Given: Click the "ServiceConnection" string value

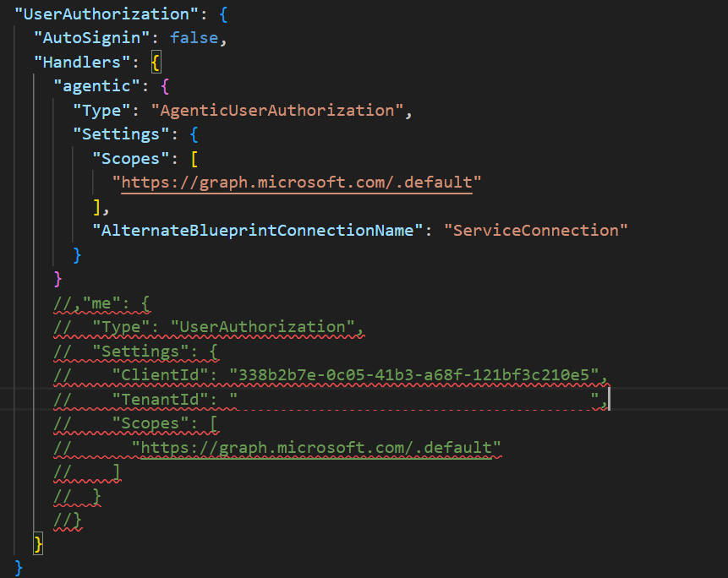Looking at the screenshot, I should tap(537, 230).
